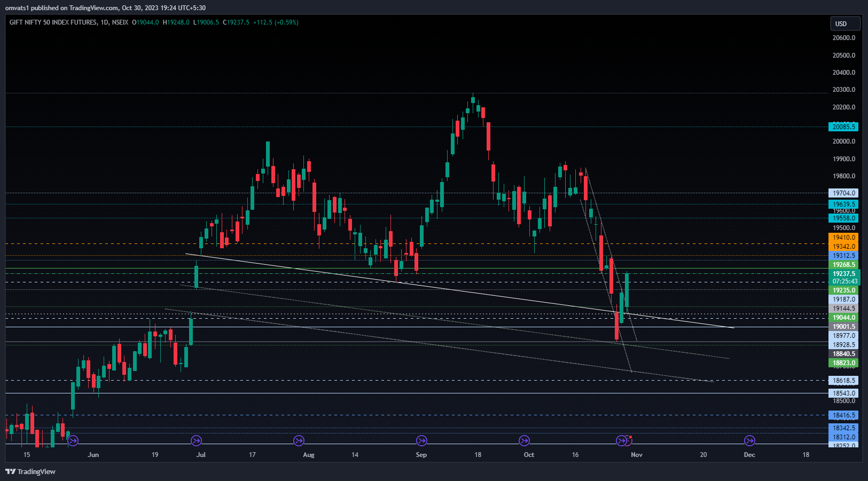Image resolution: width=868 pixels, height=481 pixels.
Task: Select the 18543.0 price line label
Action: (843, 393)
